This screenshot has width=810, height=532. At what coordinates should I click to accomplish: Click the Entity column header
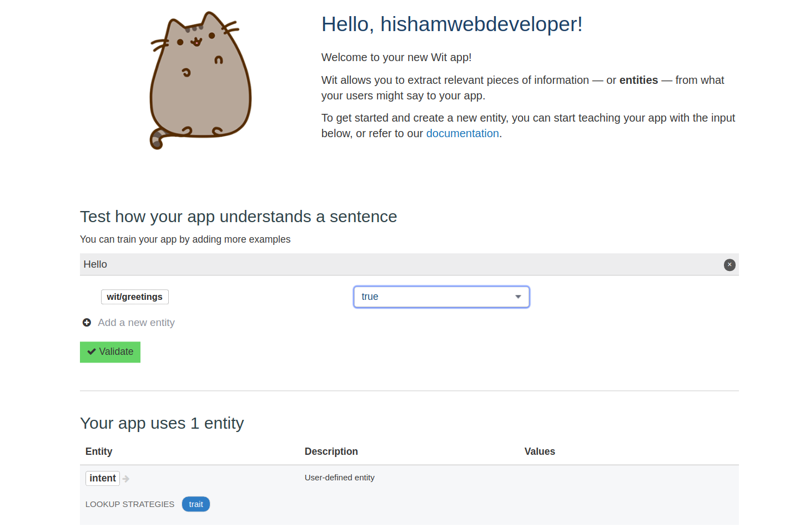tap(99, 451)
